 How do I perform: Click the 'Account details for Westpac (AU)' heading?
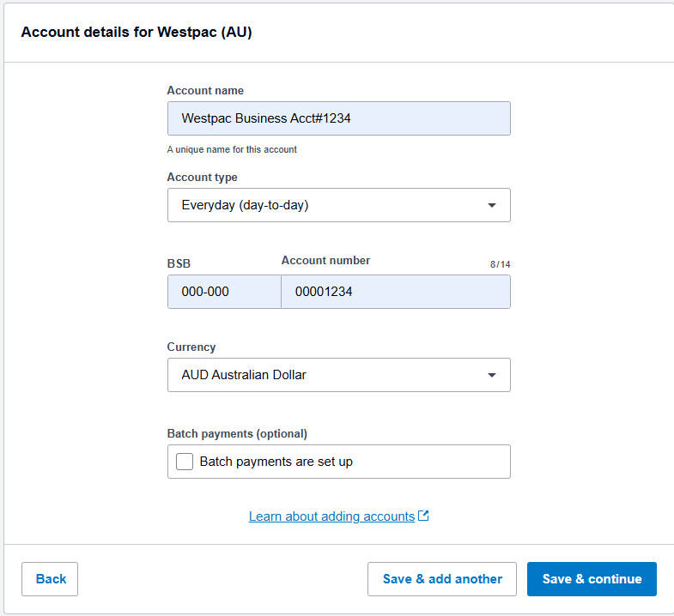[137, 33]
